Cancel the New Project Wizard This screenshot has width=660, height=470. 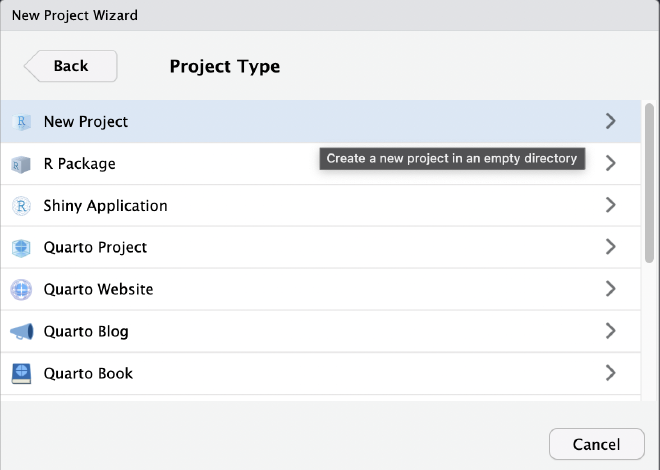pos(597,444)
